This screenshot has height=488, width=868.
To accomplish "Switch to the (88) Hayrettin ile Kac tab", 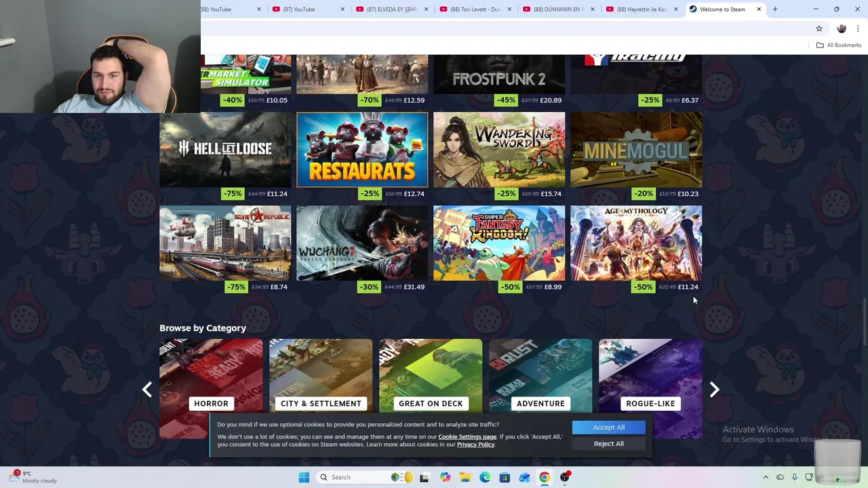I will pos(641,9).
